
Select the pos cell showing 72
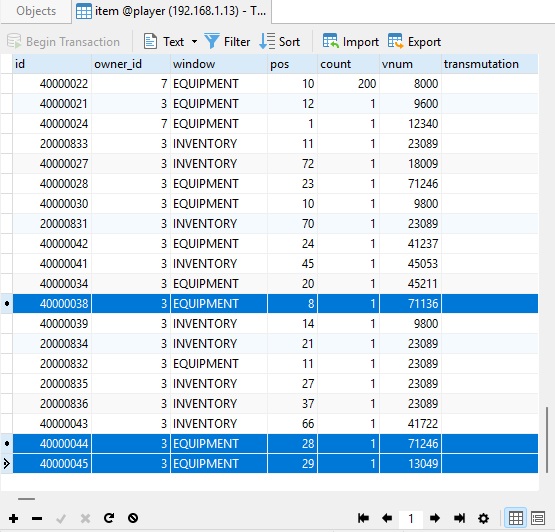[292, 164]
